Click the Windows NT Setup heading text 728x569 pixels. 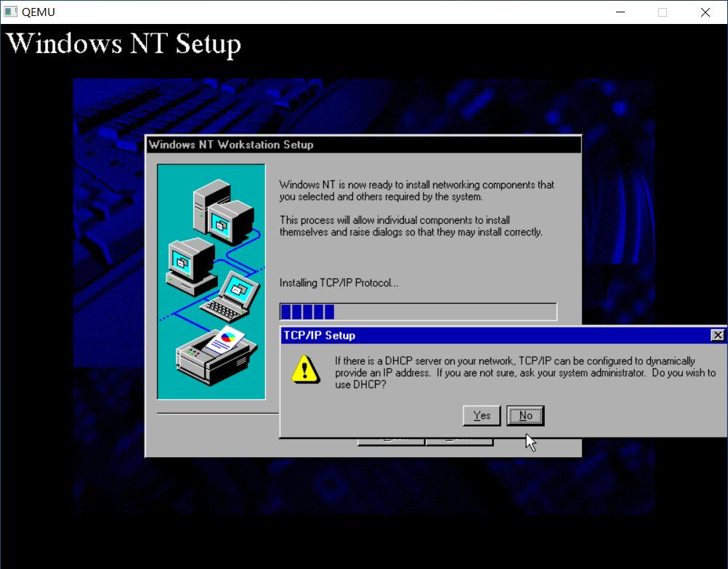(124, 44)
